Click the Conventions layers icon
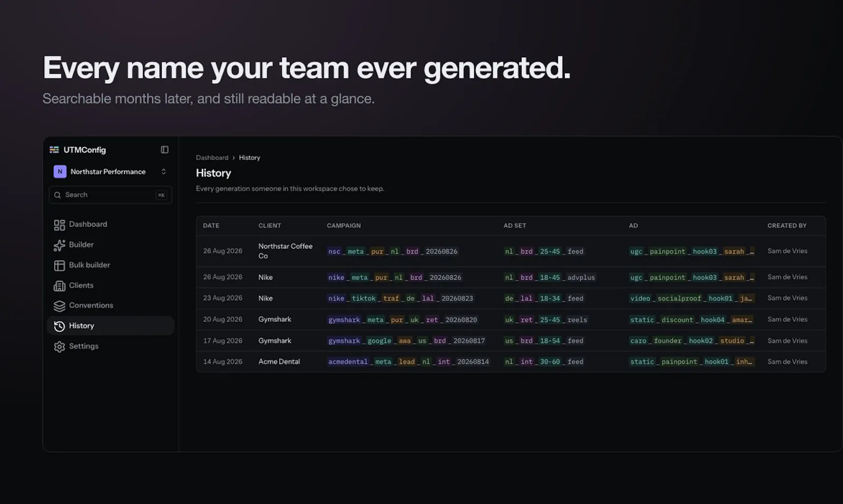Image resolution: width=843 pixels, height=504 pixels. click(60, 306)
